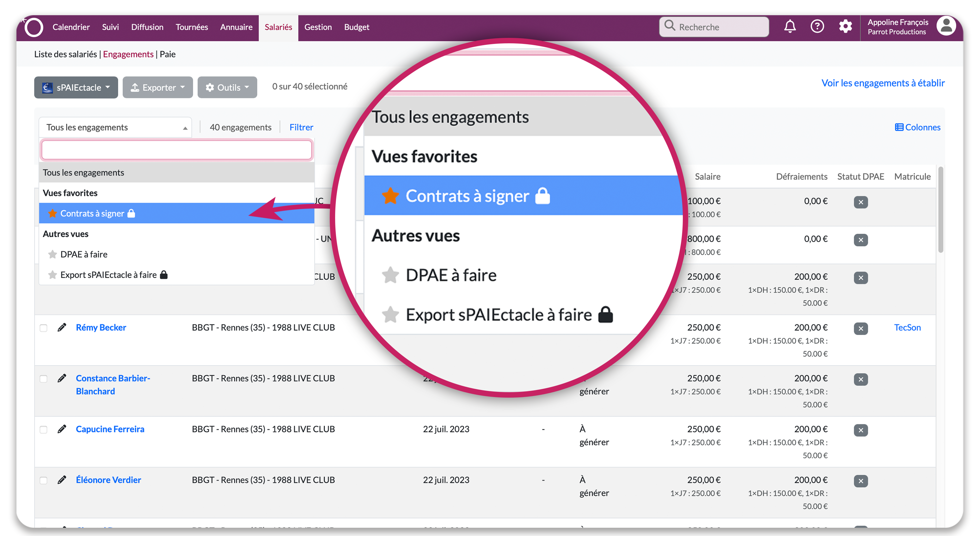980x536 pixels.
Task: Sort by the Défraiements column header
Action: tap(802, 177)
